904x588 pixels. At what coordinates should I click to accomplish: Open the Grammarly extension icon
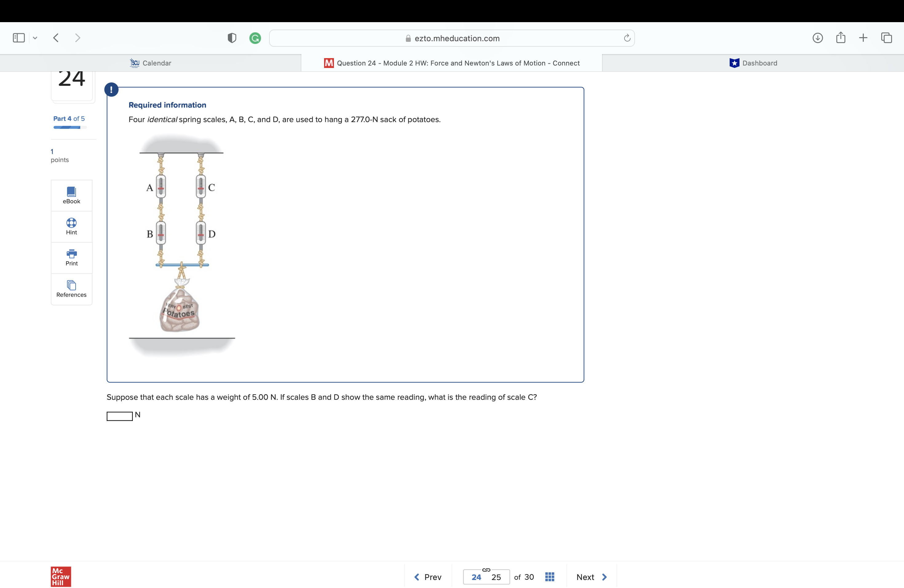point(255,38)
